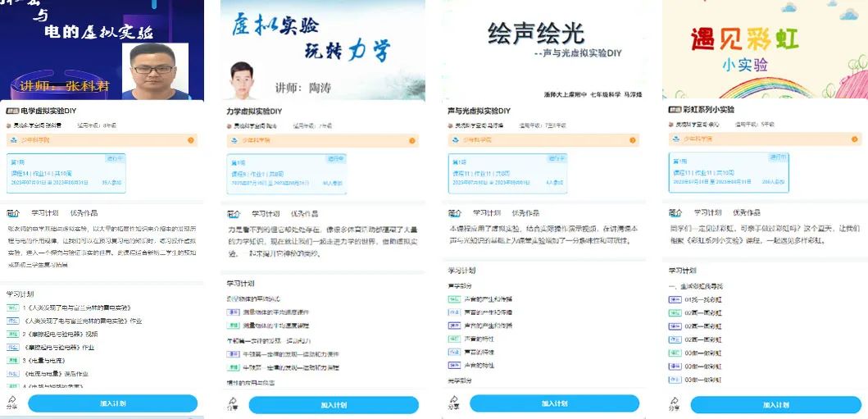The height and width of the screenshot is (419, 868).
Task: Select the 第1期 session card in 彩虹 course
Action: pos(729,172)
